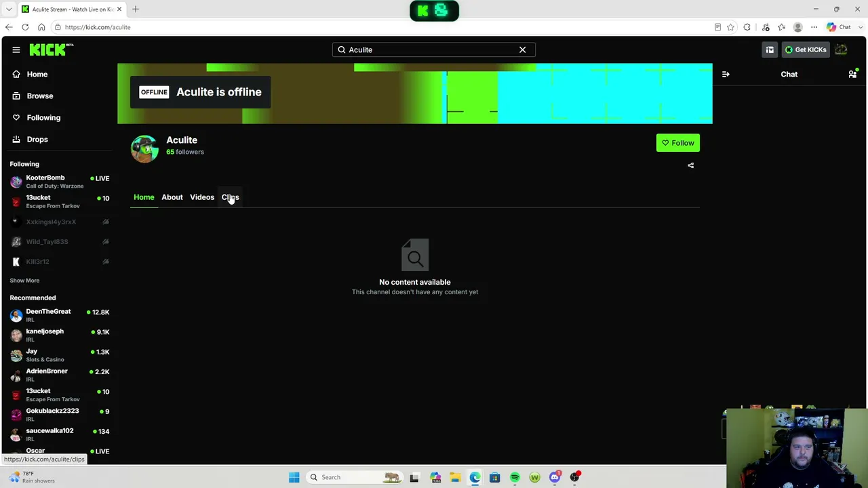Go back using the browser back arrow
This screenshot has width=868, height=488.
[9, 27]
